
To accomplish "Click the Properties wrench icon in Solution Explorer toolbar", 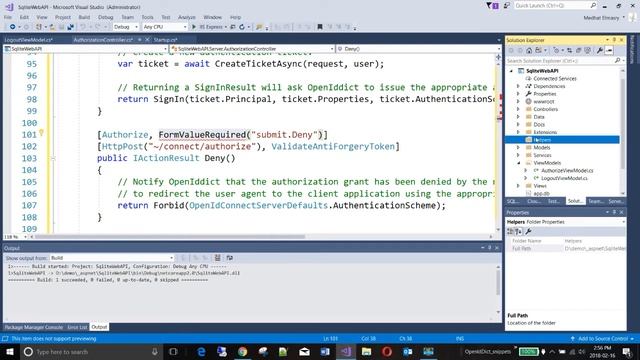I will click(x=600, y=50).
